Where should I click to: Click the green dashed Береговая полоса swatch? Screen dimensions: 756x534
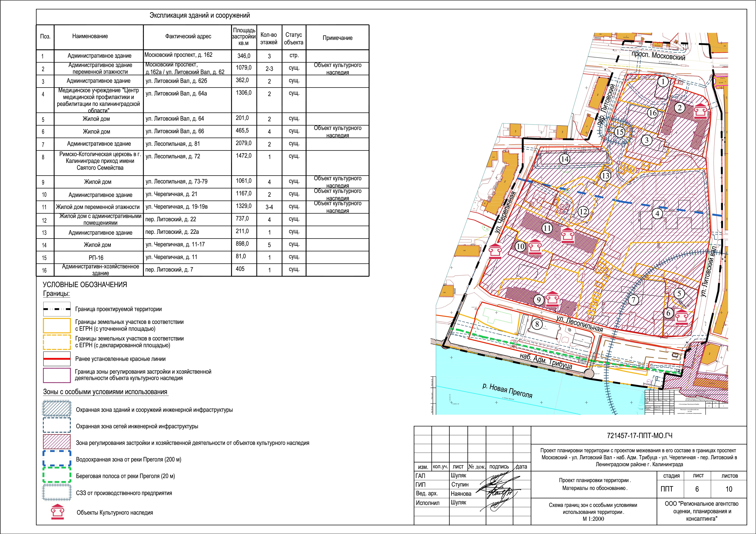click(57, 475)
